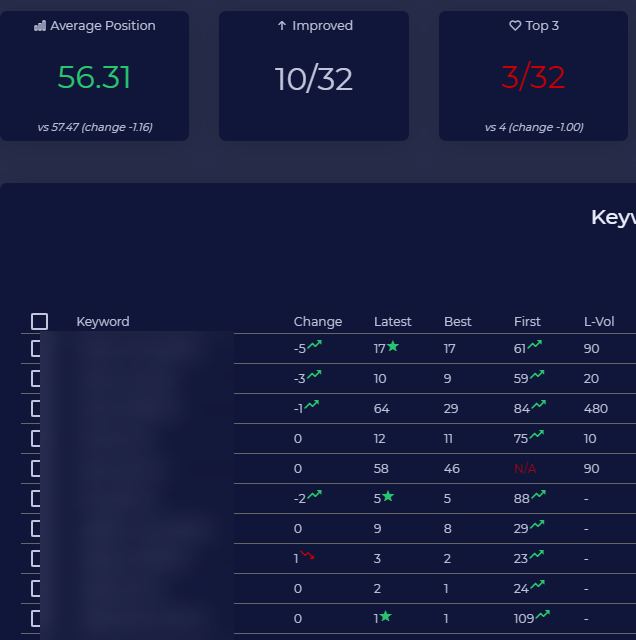Check the row with Latest 12 and Best 11

click(x=36, y=439)
